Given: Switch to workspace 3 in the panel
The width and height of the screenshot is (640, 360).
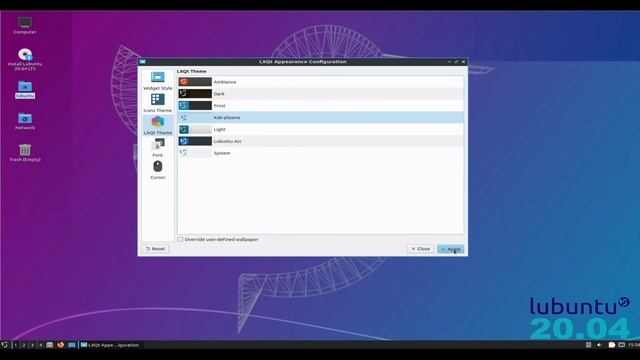Looking at the screenshot, I should coord(32,345).
